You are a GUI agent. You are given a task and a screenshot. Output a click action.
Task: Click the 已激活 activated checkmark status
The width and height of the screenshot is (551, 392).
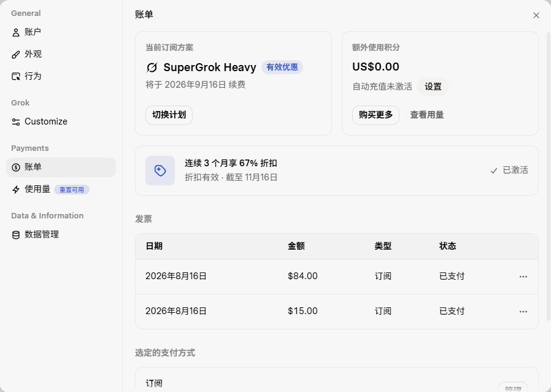509,171
